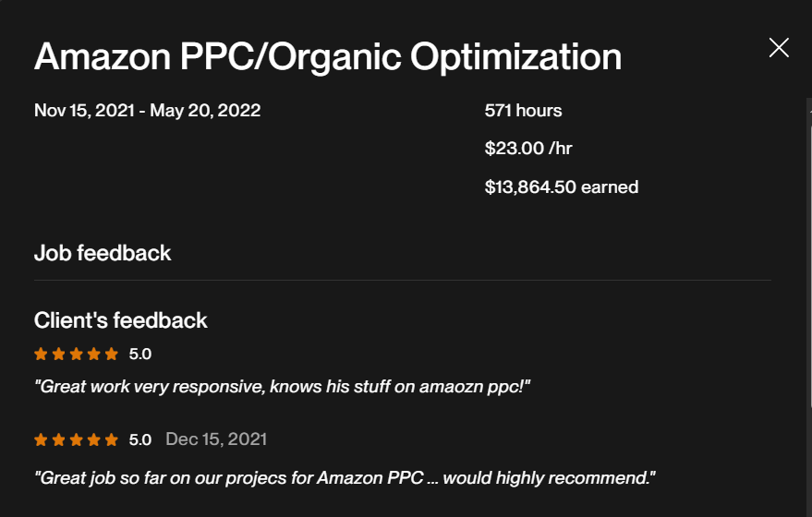Click the "Client's feedback" heading
The height and width of the screenshot is (517, 812).
[120, 320]
